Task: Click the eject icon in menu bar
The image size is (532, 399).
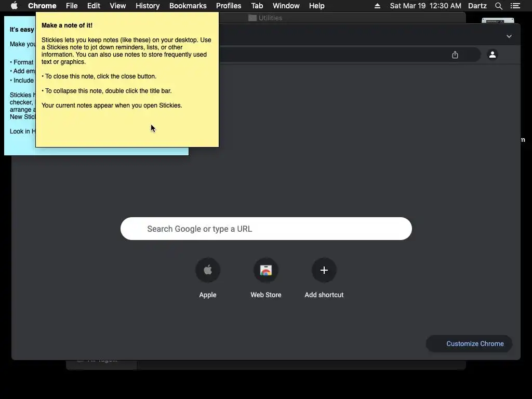Action: 377,6
